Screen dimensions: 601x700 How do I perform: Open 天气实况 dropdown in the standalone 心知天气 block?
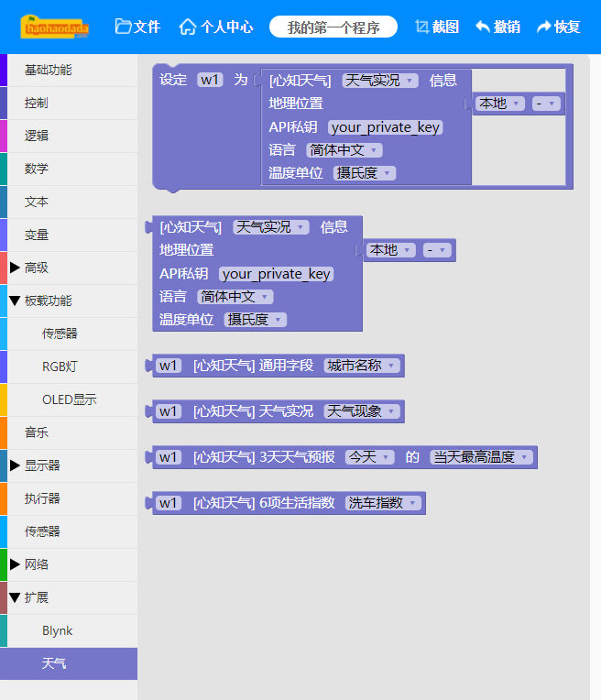tap(271, 227)
